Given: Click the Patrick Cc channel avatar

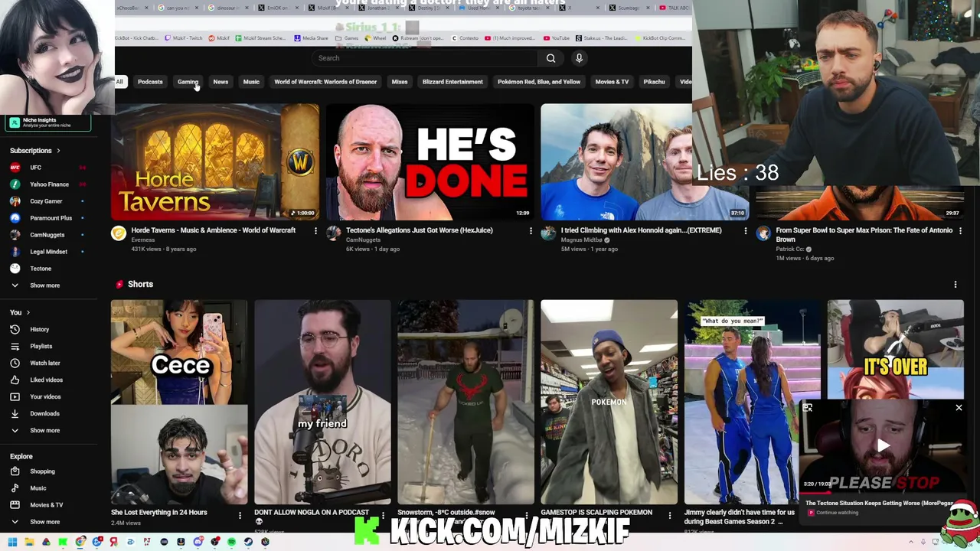Looking at the screenshot, I should pyautogui.click(x=763, y=233).
